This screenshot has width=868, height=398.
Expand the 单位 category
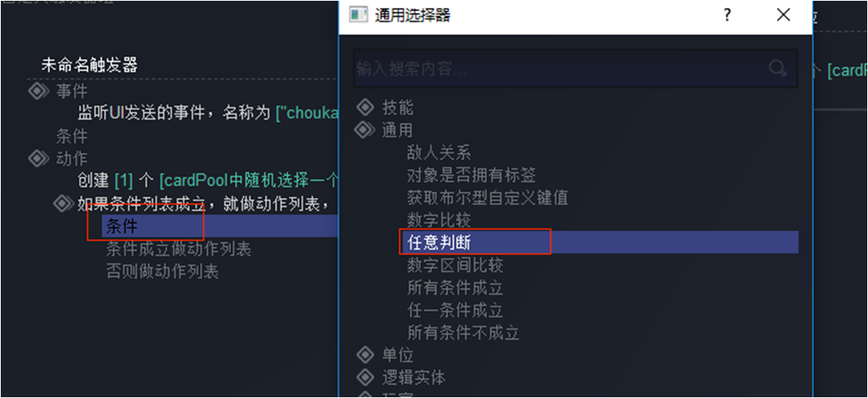coord(364,354)
